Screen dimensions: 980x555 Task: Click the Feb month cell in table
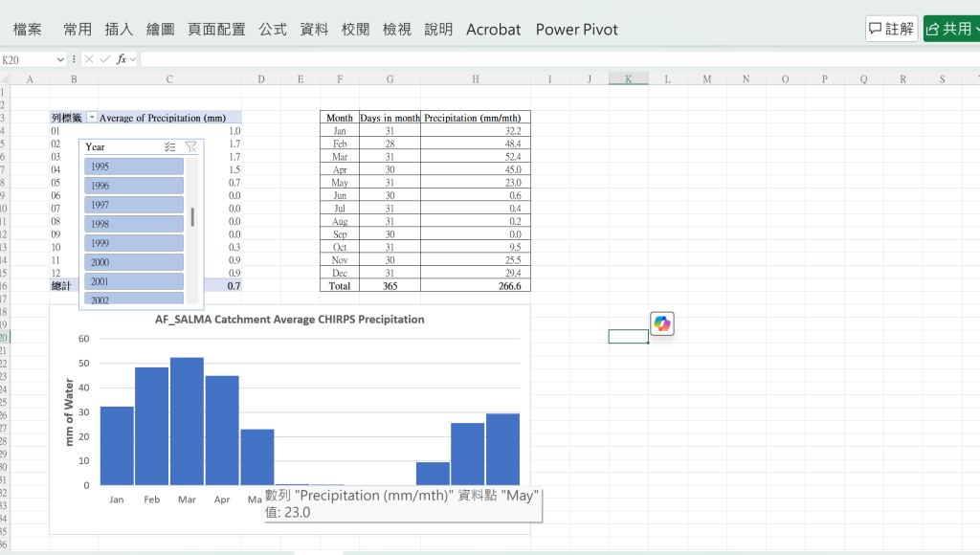pyautogui.click(x=340, y=144)
